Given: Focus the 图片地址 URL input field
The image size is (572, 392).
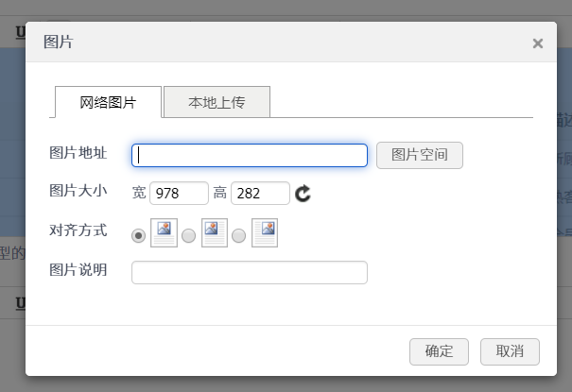Looking at the screenshot, I should [250, 155].
